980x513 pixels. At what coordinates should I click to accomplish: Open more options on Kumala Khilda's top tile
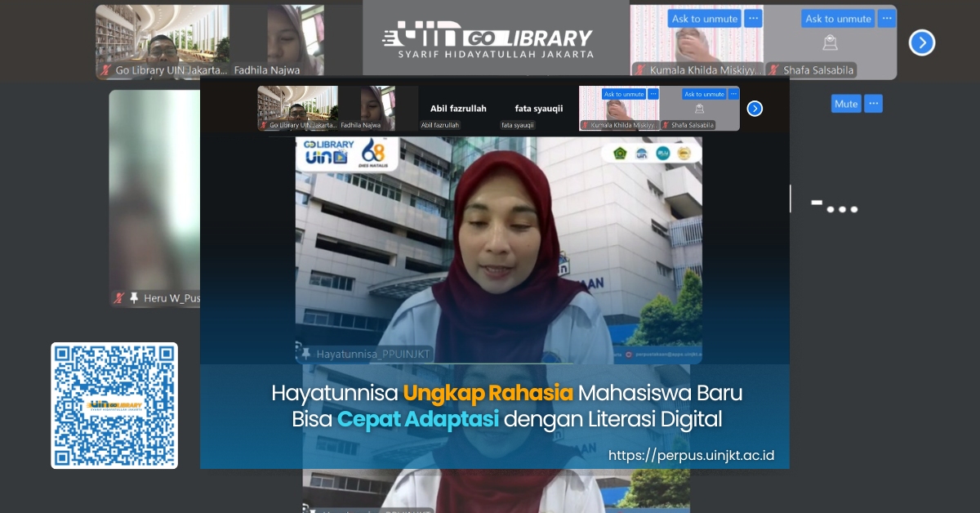[x=753, y=18]
